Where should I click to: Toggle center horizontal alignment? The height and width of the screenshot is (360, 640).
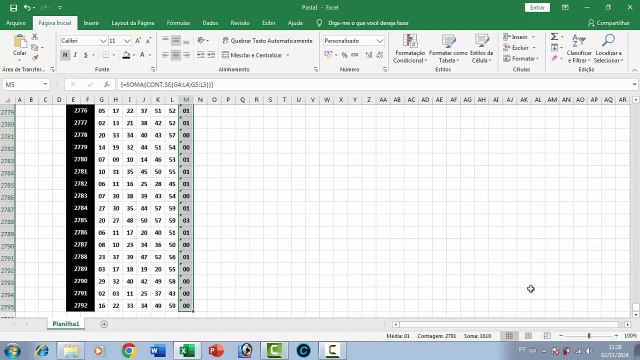176,55
